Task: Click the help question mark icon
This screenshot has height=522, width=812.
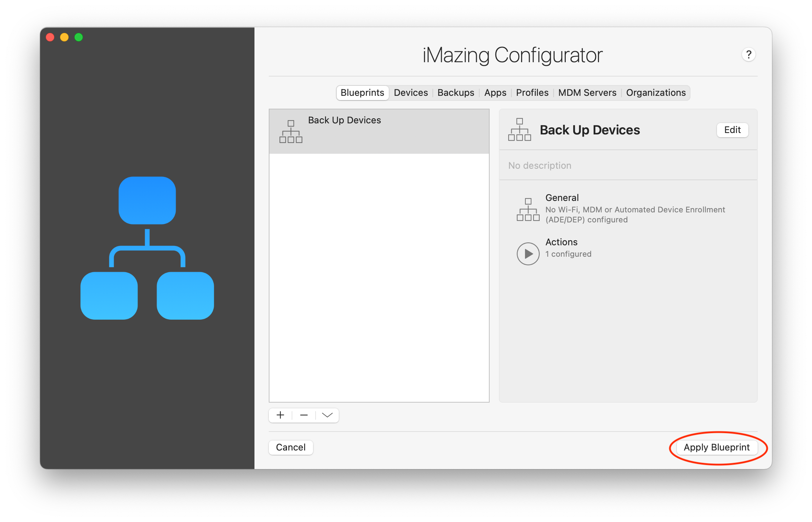Action: 748,55
